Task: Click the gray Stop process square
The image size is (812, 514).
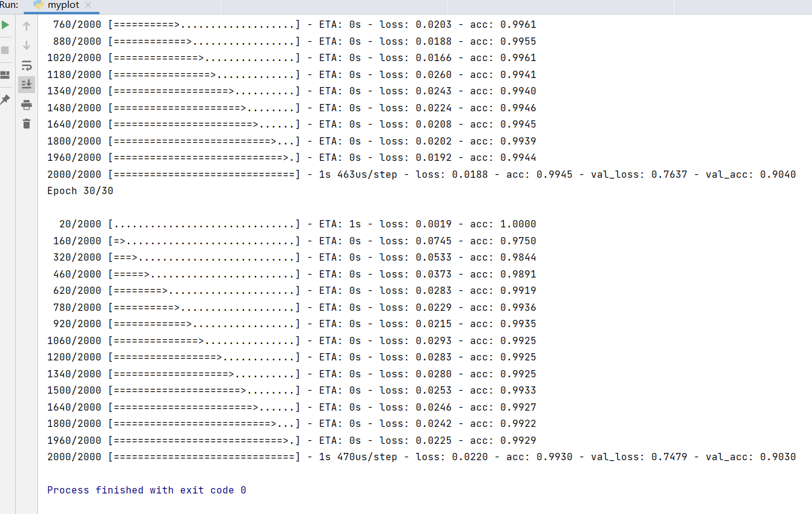Action: tap(5, 50)
